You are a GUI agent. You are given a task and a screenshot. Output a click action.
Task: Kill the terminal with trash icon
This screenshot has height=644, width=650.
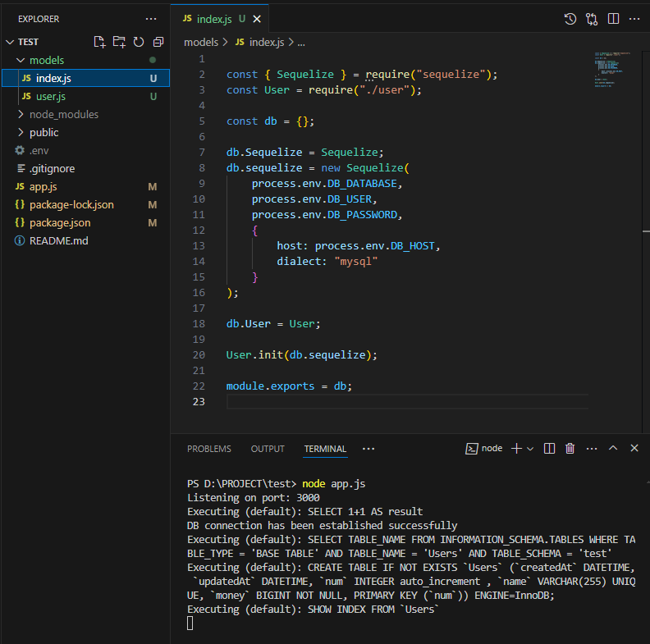coord(570,449)
